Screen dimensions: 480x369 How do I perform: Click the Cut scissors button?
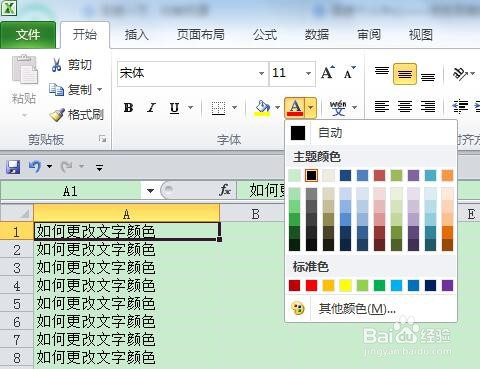click(71, 65)
